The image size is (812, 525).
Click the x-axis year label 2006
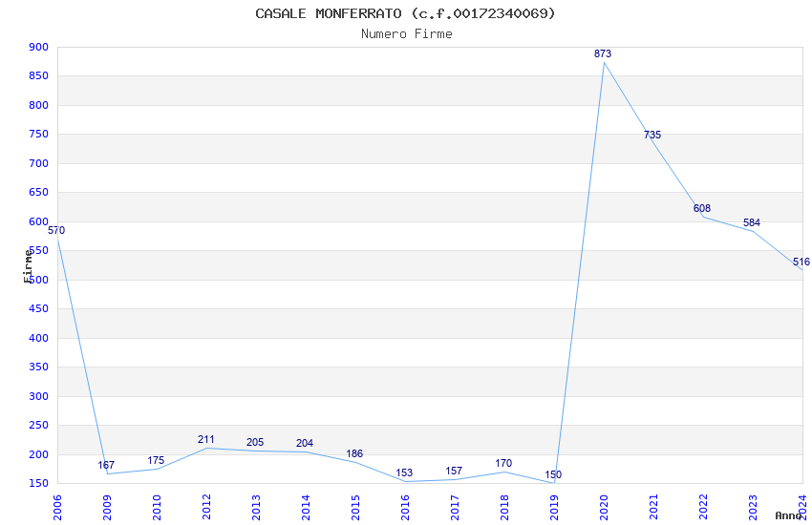[57, 508]
